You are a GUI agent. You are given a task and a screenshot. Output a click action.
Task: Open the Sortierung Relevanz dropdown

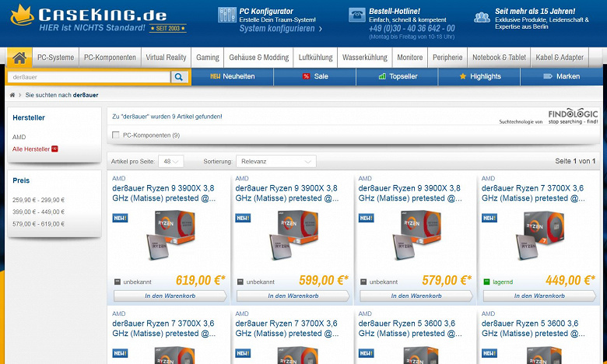(276, 161)
